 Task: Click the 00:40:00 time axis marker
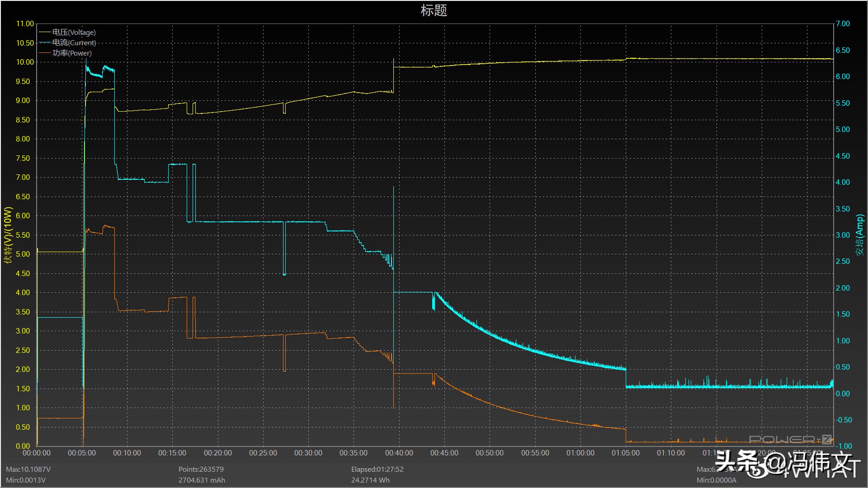tap(399, 453)
